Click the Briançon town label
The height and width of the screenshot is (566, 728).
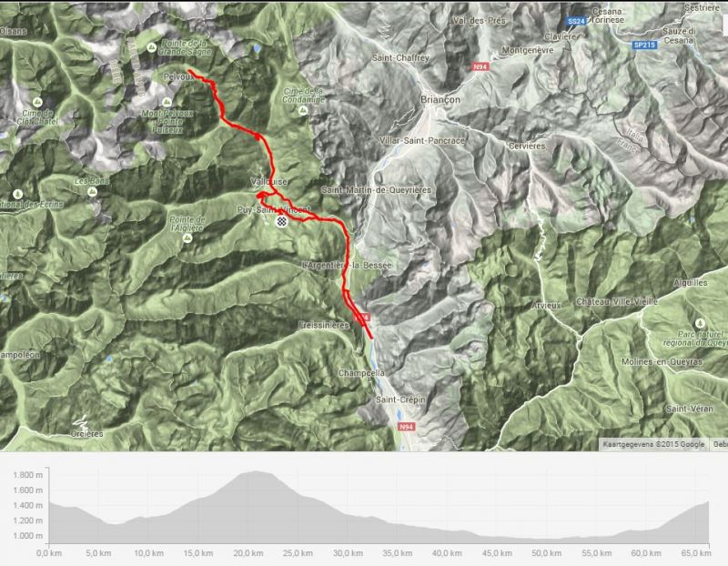pos(440,99)
